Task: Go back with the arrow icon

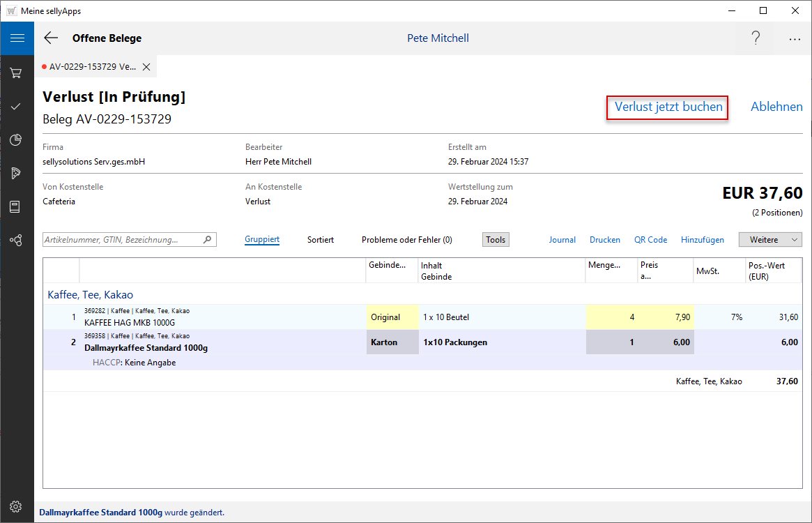Action: click(x=51, y=38)
